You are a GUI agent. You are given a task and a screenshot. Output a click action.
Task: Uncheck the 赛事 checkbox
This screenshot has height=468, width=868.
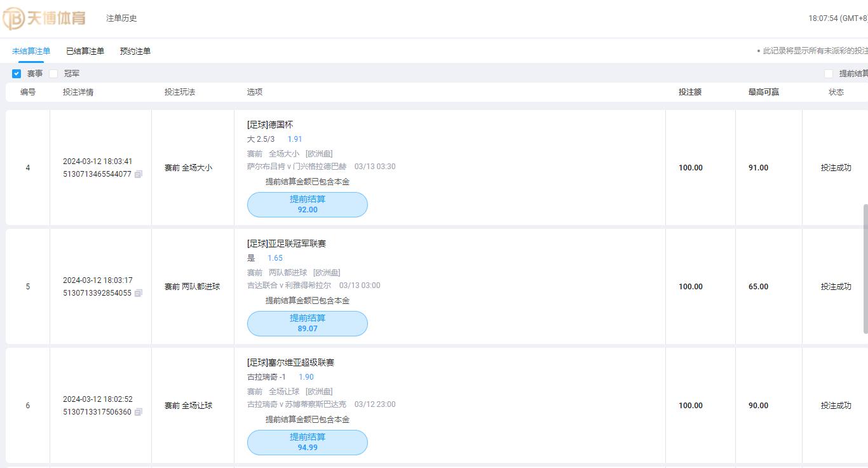[17, 74]
